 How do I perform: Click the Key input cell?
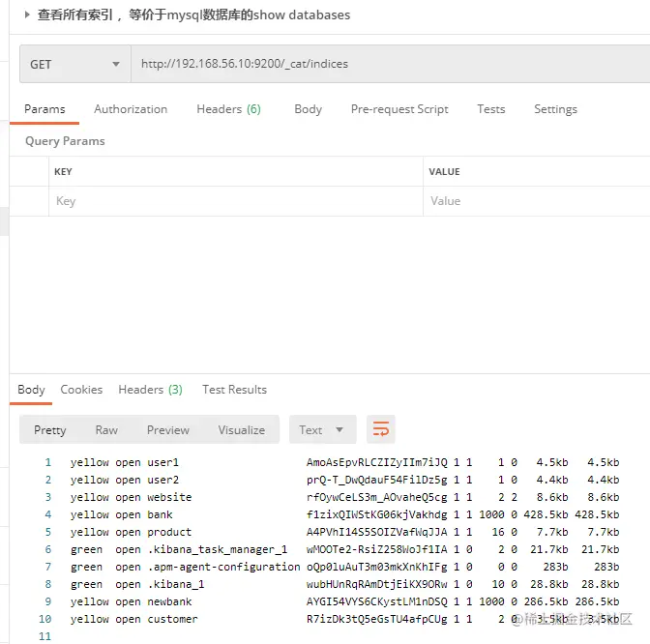[235, 201]
